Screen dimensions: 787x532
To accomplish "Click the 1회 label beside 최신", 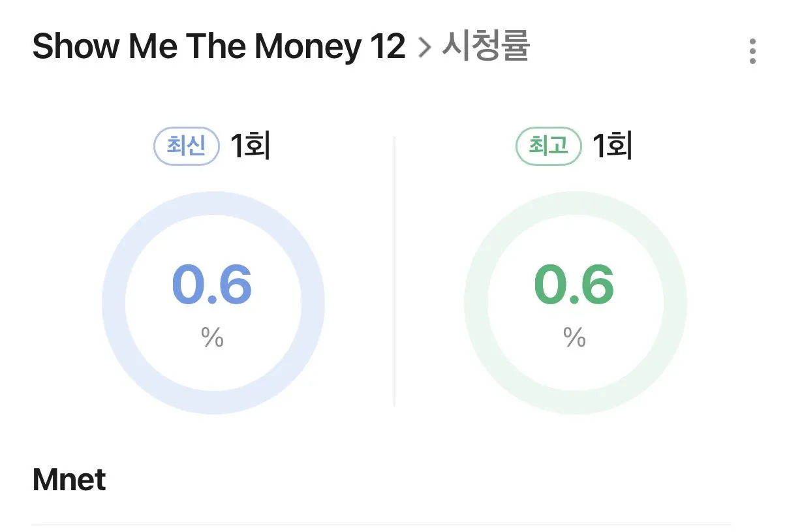I will click(250, 146).
